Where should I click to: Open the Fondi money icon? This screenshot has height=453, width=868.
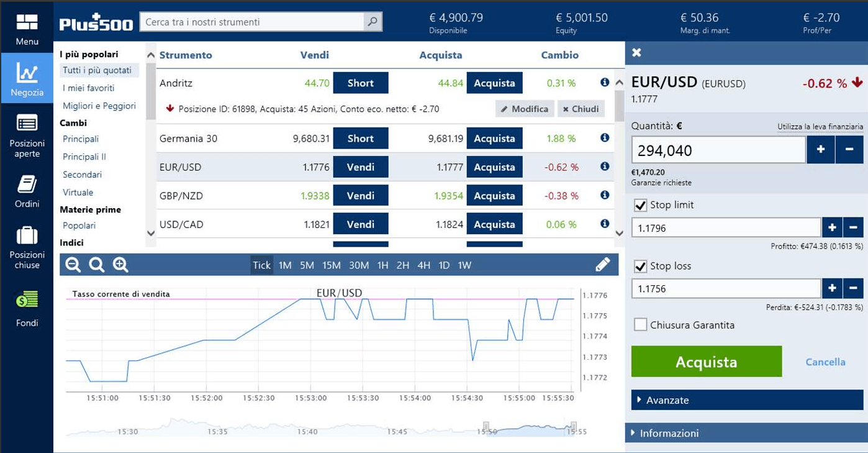[x=27, y=301]
